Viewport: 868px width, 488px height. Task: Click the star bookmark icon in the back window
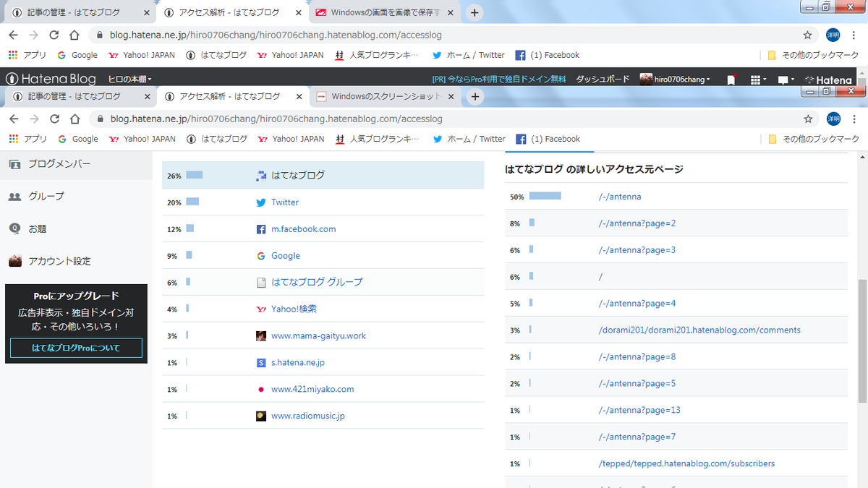[x=808, y=35]
